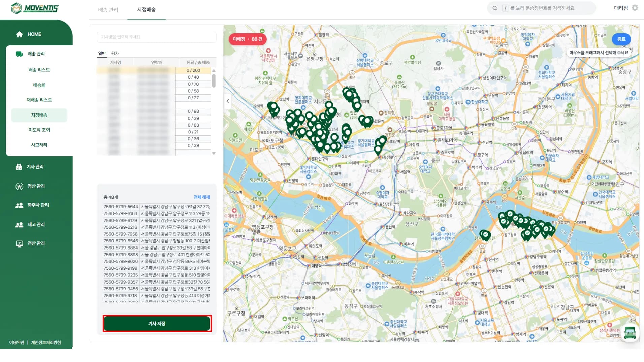Switch to the 배송 관리 tab
Viewport: 644px width, 362px height.
[x=108, y=10]
